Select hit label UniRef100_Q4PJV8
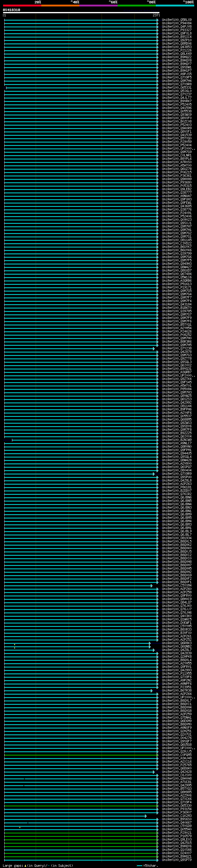 click(x=176, y=26)
